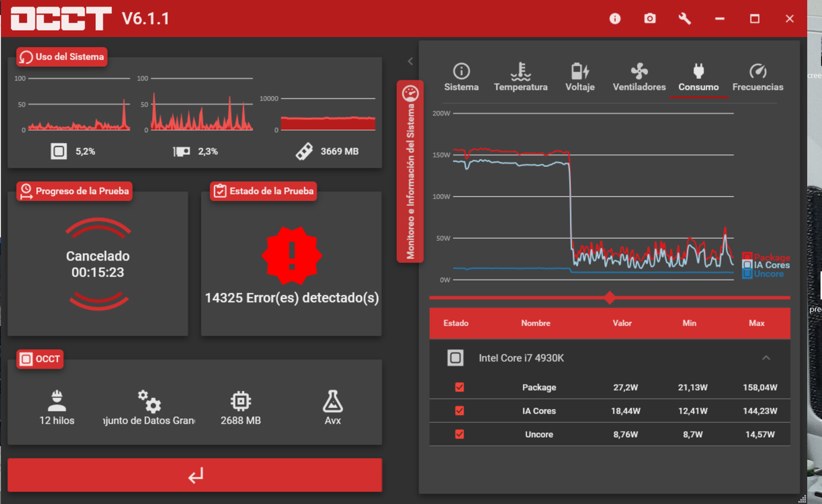Collapse the monitoring panel with left chevron
This screenshot has height=504, width=822.
tap(410, 62)
